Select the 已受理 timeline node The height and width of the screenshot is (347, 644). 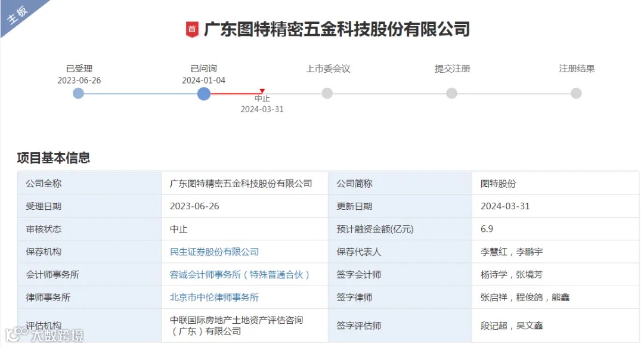78,94
